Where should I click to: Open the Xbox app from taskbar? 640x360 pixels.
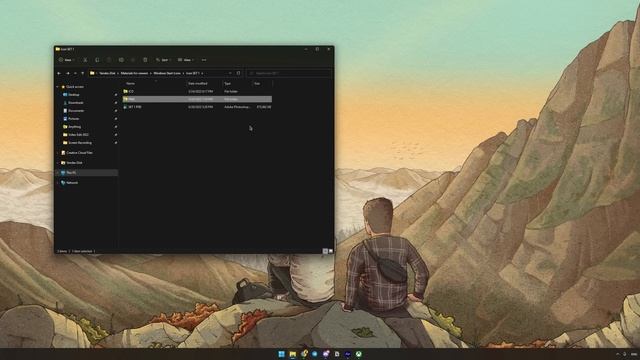click(358, 354)
